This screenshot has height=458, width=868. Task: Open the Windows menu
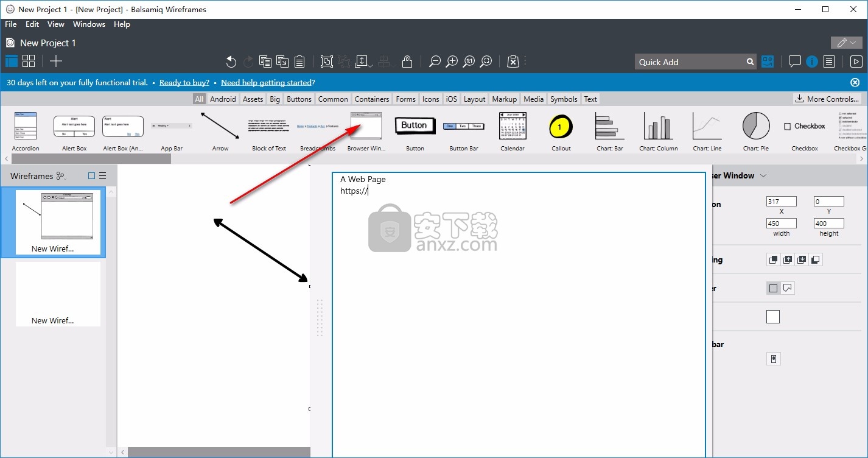point(89,24)
